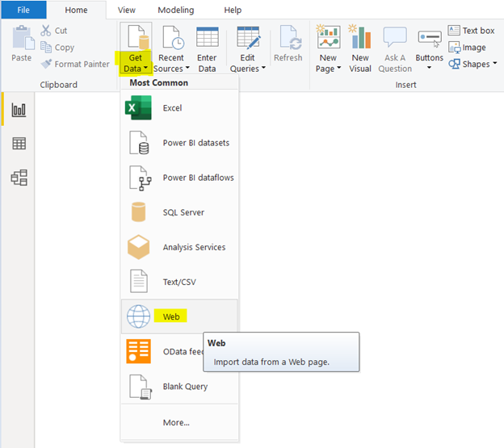Image resolution: width=504 pixels, height=448 pixels.
Task: Click the Most Common menu header
Action: click(159, 82)
